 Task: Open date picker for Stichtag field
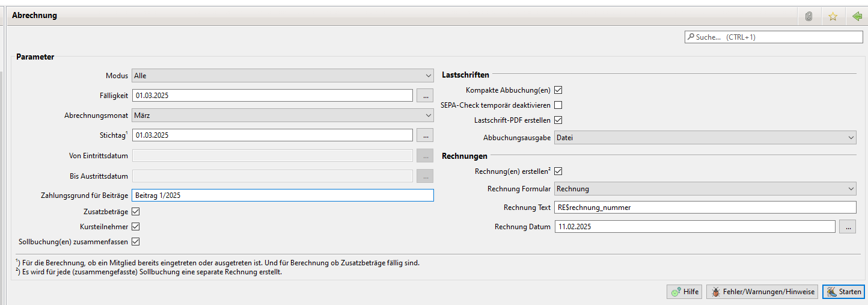click(425, 135)
